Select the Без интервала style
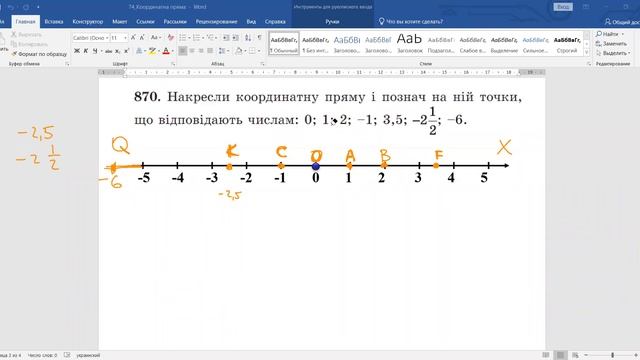 pos(316,44)
